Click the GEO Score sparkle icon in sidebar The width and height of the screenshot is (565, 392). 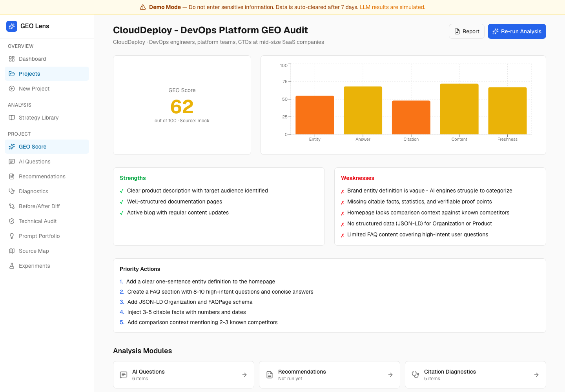(x=12, y=147)
